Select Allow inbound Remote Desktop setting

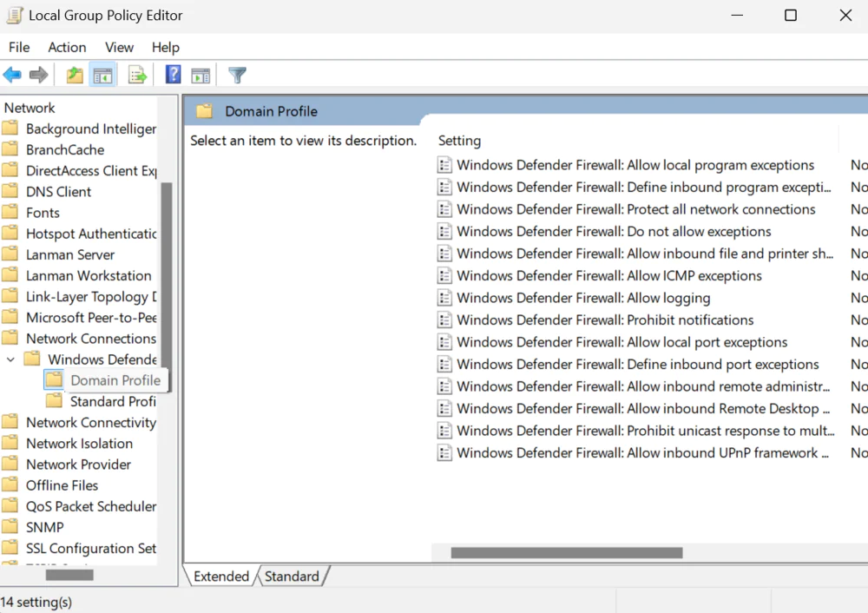[x=643, y=409]
